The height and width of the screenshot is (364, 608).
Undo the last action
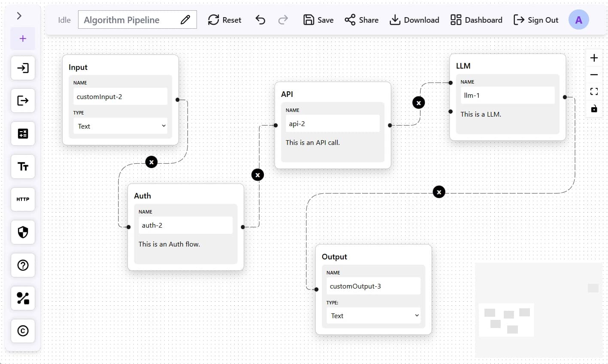click(x=260, y=20)
